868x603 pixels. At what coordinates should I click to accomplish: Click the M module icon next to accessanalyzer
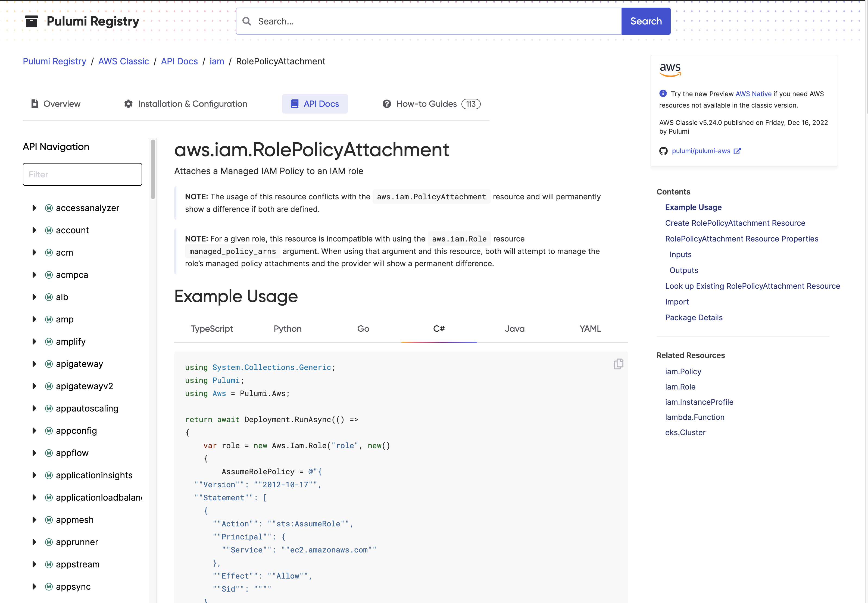49,208
